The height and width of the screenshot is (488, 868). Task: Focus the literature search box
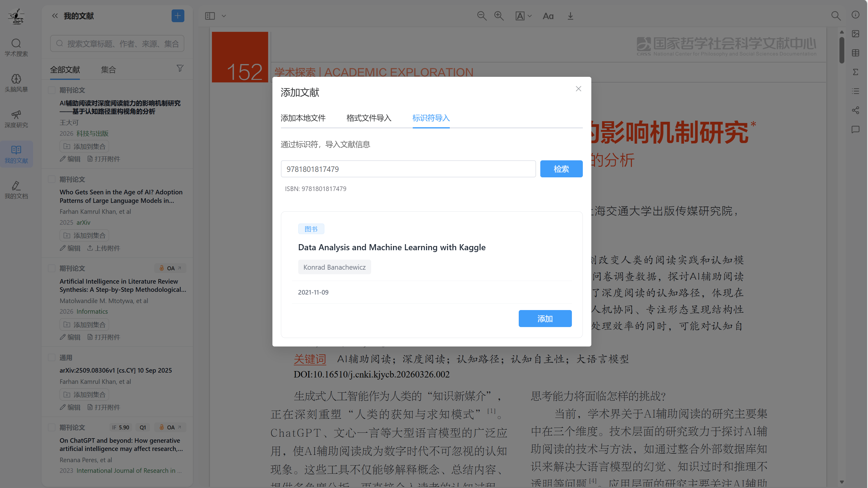click(x=117, y=43)
